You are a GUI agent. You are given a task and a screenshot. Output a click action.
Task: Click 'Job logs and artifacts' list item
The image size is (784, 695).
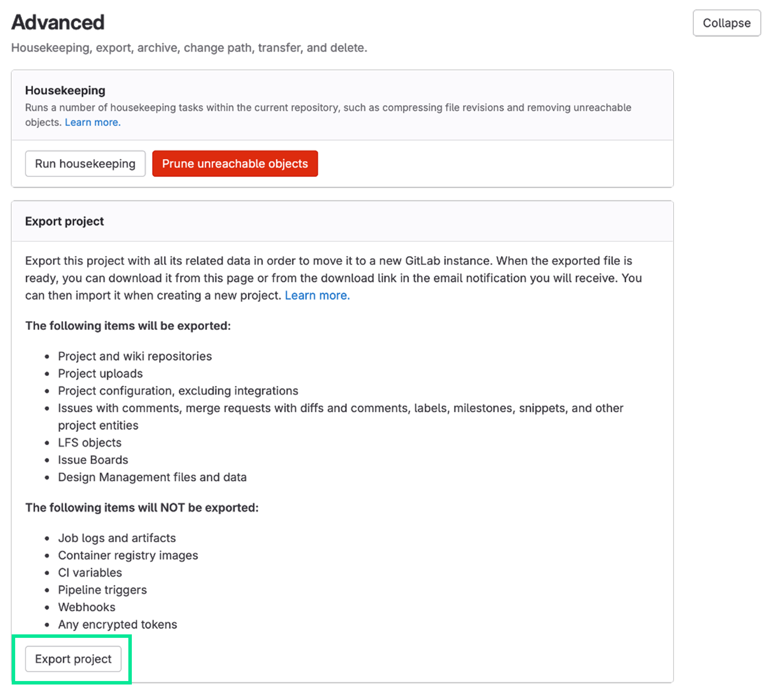[117, 538]
